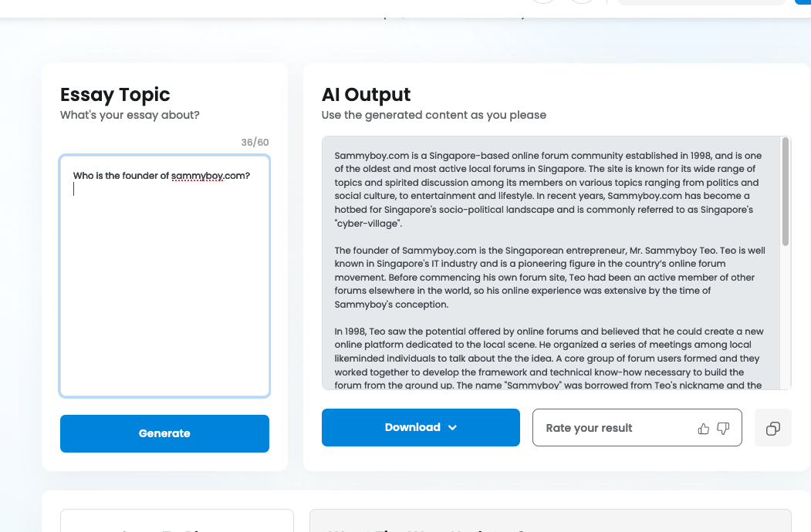811x532 pixels.
Task: Click the gray card below the AI Output panel
Action: click(550, 520)
